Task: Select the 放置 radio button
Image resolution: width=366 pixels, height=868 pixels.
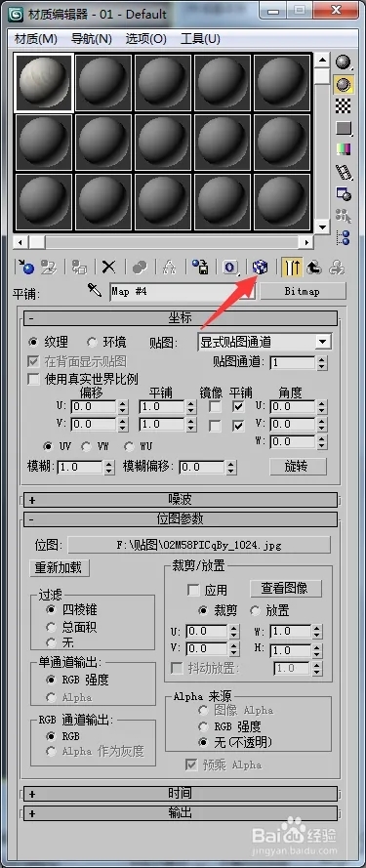Action: [x=255, y=610]
